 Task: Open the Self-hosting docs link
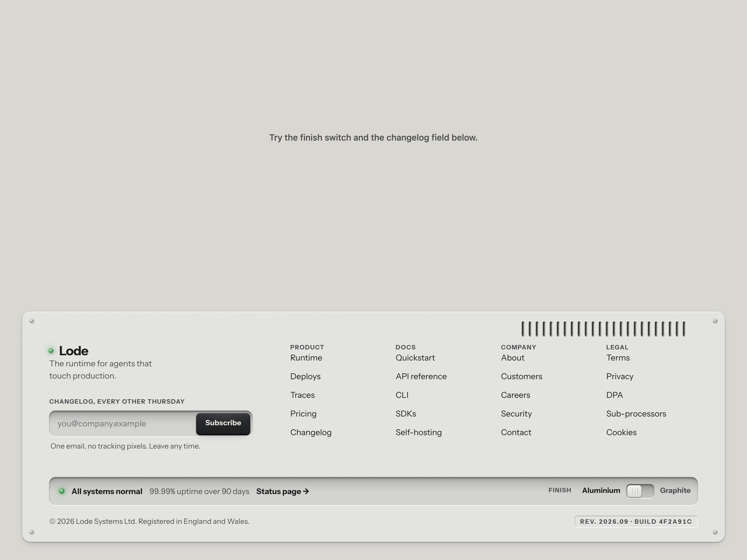[x=418, y=432]
